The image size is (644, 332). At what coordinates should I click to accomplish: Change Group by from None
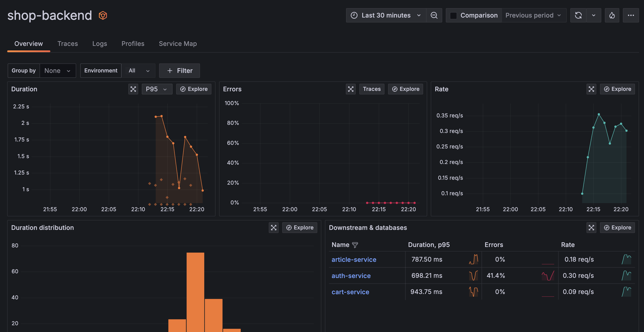click(x=58, y=71)
